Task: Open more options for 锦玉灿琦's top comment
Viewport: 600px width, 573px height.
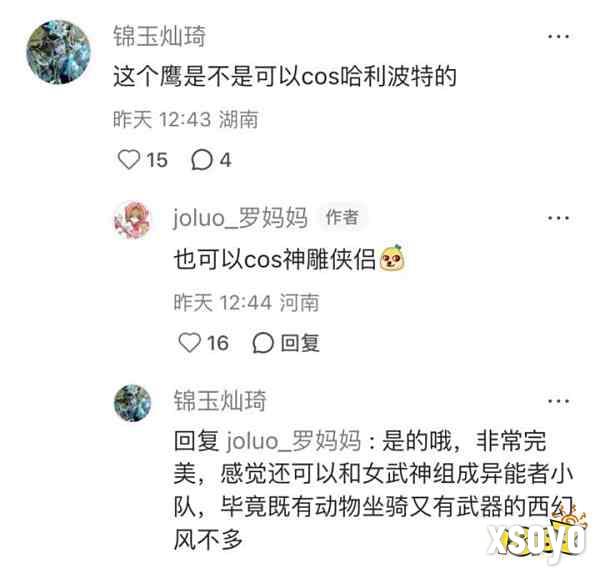Action: click(x=558, y=37)
